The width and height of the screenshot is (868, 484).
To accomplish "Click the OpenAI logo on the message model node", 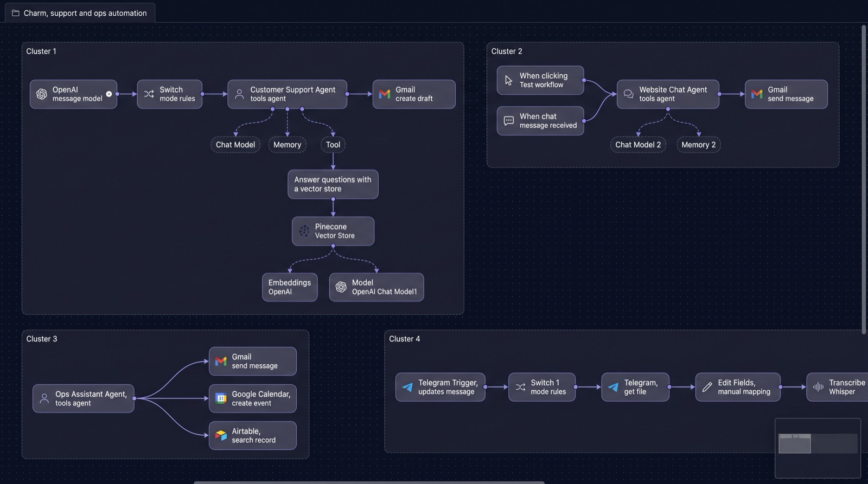I will (x=42, y=94).
